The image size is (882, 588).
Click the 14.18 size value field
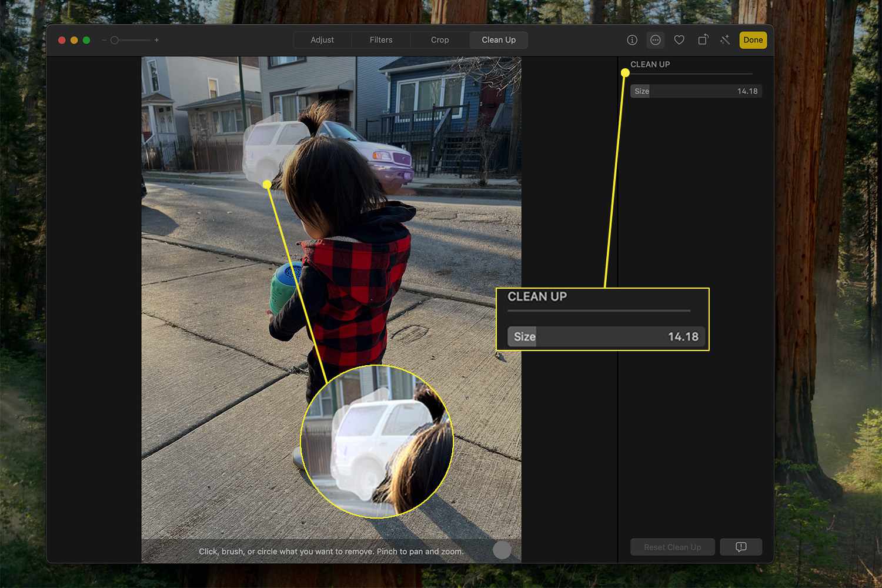(747, 91)
